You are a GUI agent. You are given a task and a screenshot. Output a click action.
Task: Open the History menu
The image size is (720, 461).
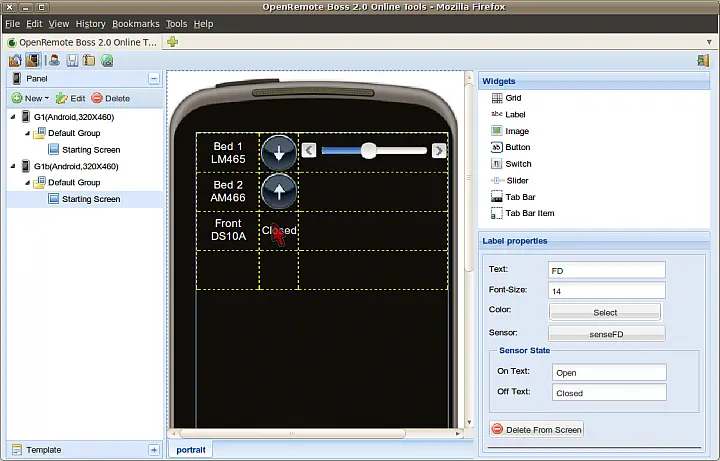(90, 24)
